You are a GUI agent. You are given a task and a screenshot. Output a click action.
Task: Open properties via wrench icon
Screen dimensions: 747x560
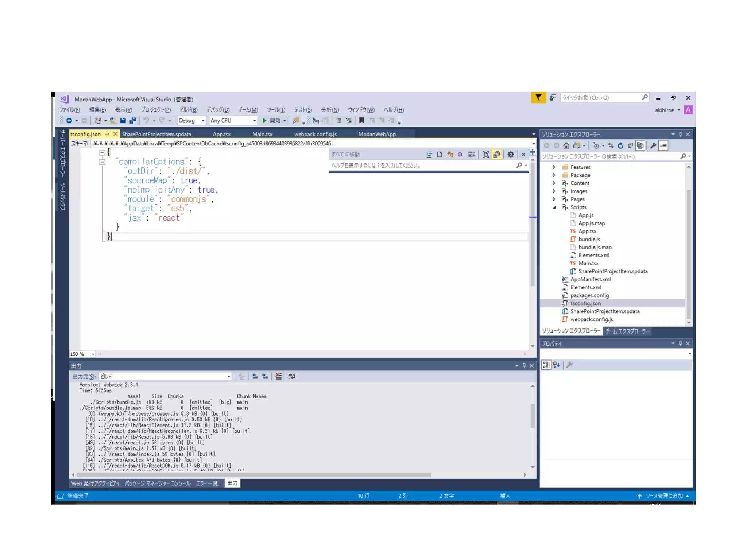click(x=653, y=145)
